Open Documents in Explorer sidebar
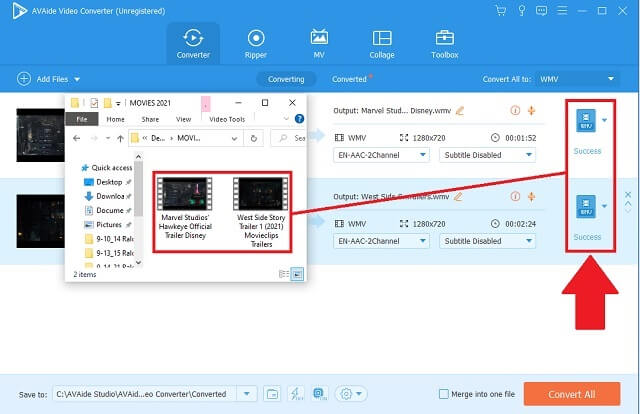 (107, 211)
